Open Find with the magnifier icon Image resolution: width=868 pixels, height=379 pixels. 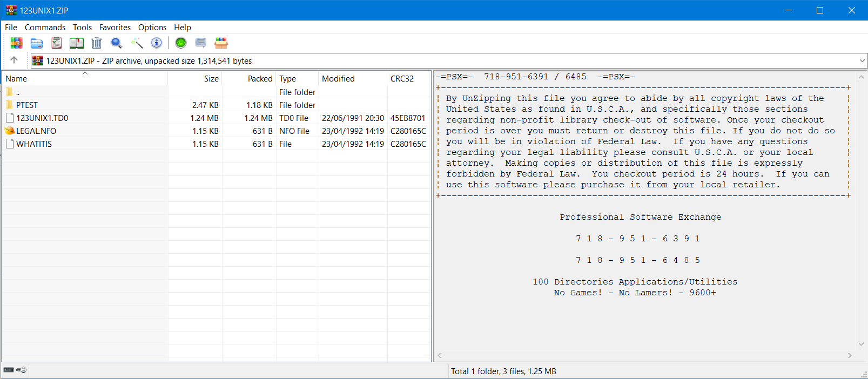pos(117,43)
